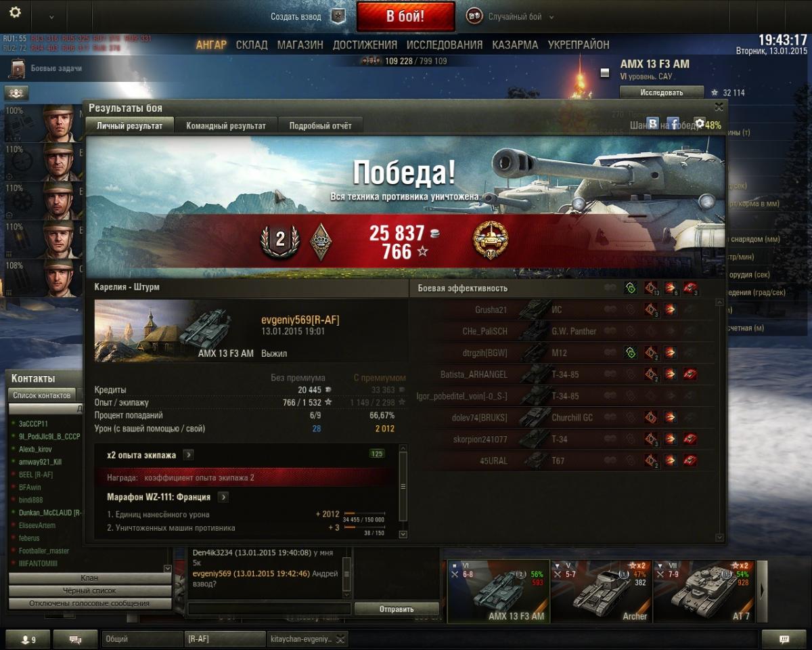Click the create platoon star icon

[x=338, y=16]
